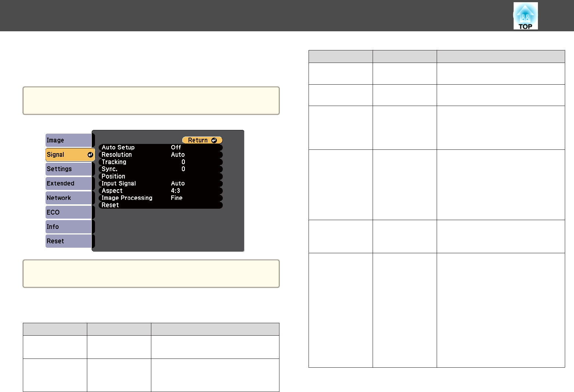Show the Info menu tab
The height and width of the screenshot is (392, 574).
coord(68,227)
